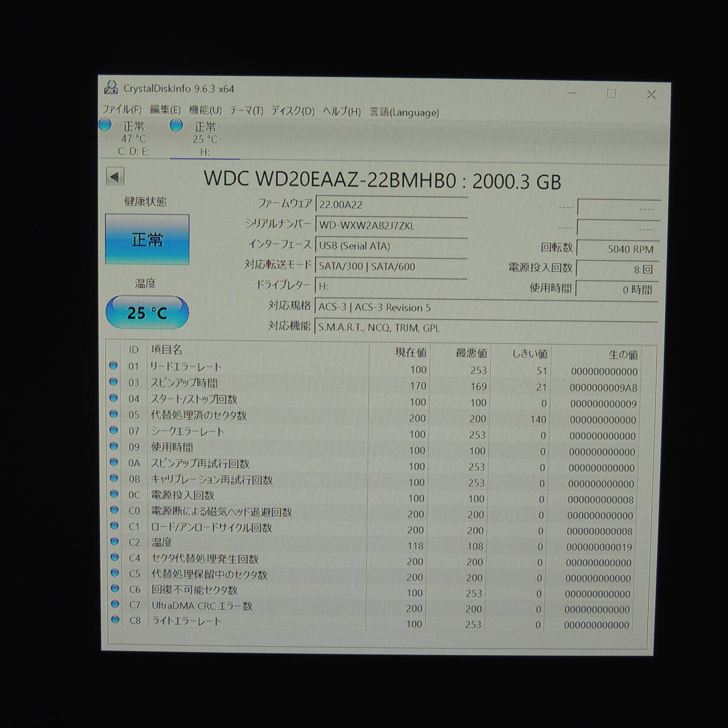This screenshot has height=728, width=728.
Task: Click raw value 0000000009AB
Action: pos(604,388)
